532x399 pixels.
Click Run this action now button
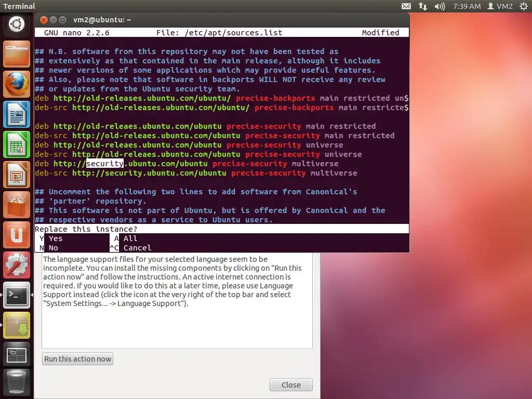tap(78, 359)
